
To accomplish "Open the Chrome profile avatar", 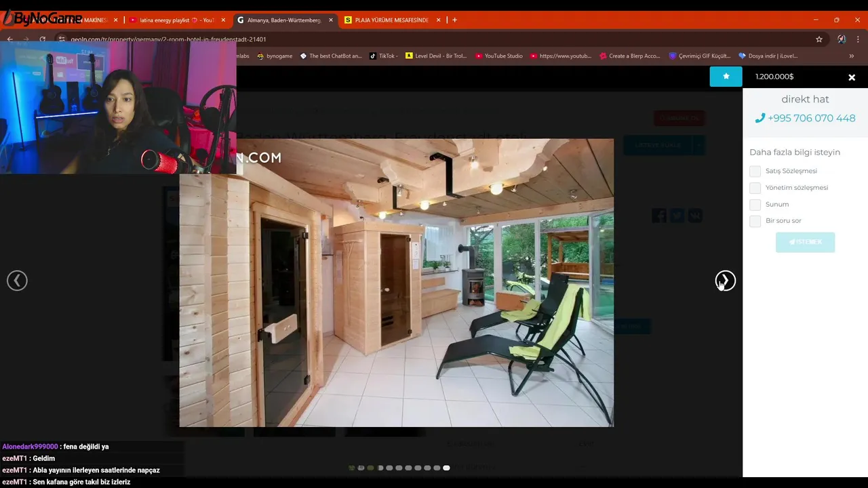I will point(842,39).
